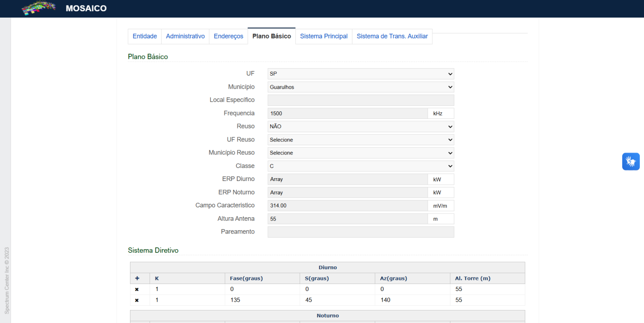Remove Diurno row with Fase 0

tap(137, 289)
